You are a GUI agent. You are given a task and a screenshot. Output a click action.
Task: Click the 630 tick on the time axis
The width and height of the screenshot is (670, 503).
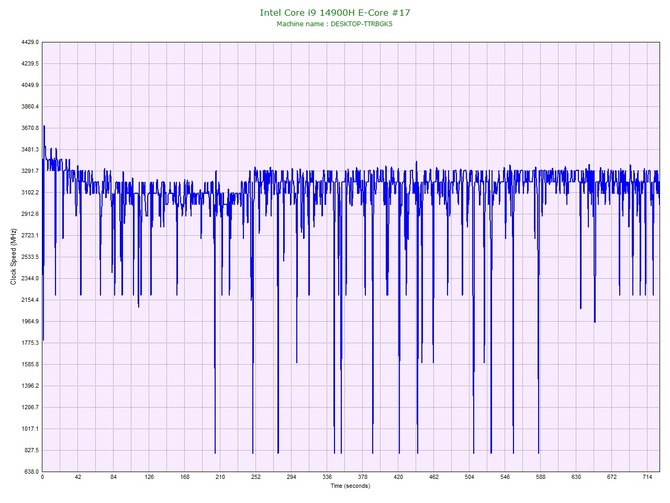(x=576, y=477)
